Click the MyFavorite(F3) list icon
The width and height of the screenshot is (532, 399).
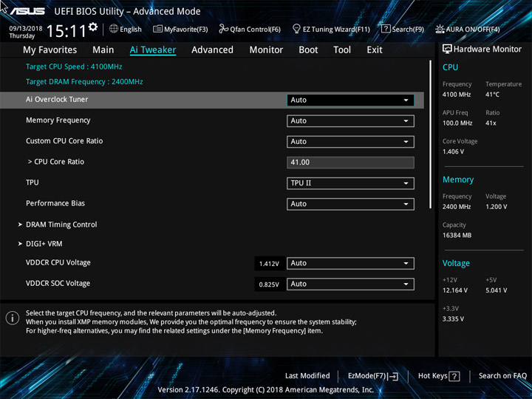click(x=157, y=29)
